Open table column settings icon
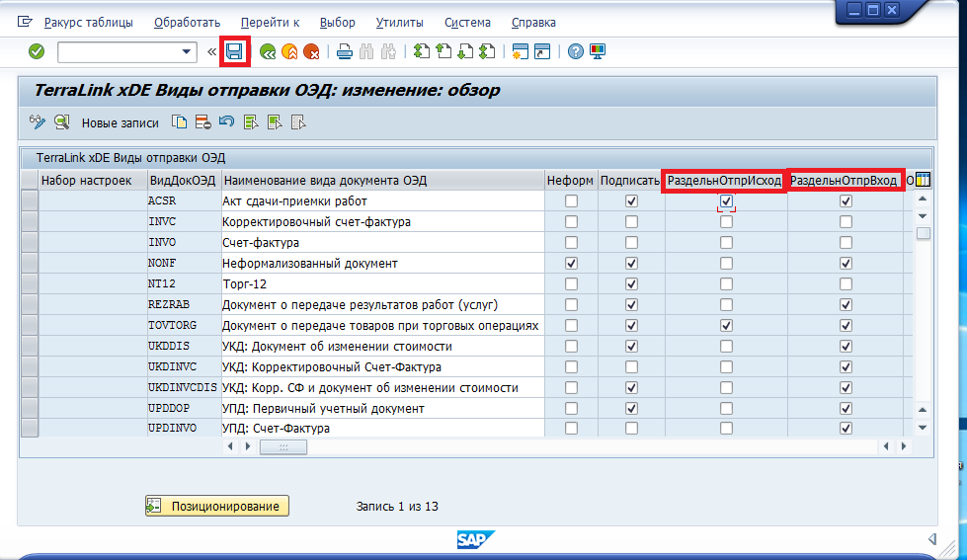Image resolution: width=967 pixels, height=560 pixels. tap(923, 180)
